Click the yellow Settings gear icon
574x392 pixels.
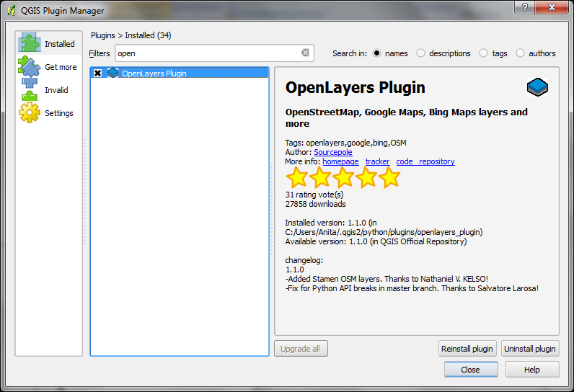30,113
